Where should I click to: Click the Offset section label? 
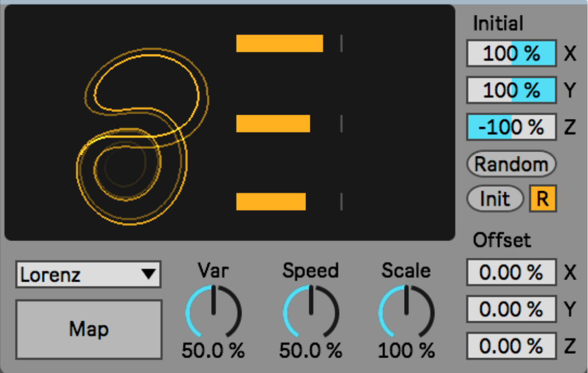coord(502,240)
